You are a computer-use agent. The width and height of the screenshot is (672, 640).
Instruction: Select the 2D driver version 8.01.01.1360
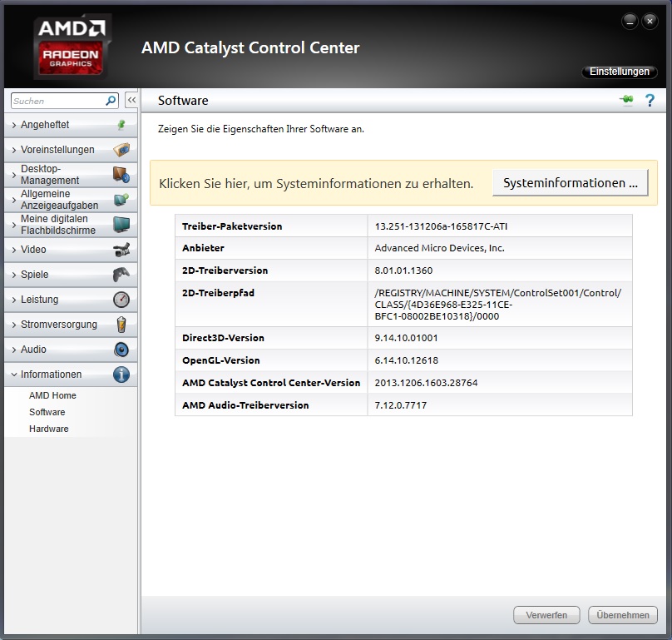click(x=403, y=270)
